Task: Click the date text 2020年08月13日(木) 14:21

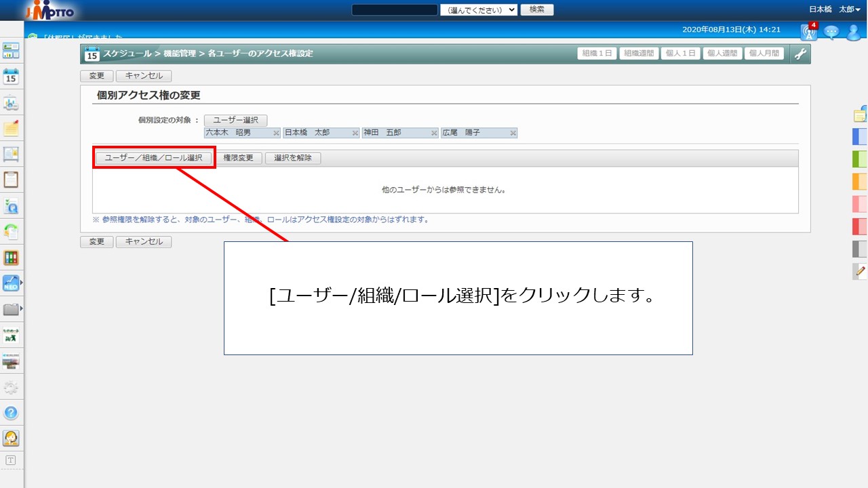Action: (x=732, y=30)
